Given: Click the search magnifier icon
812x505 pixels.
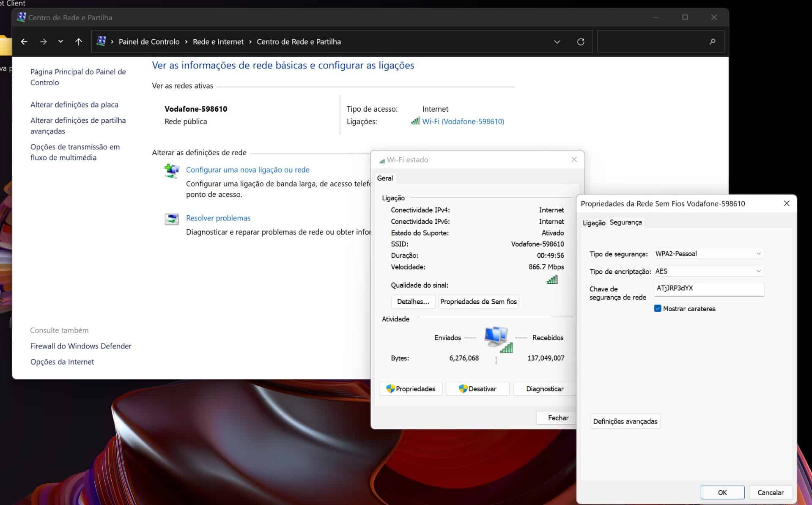Looking at the screenshot, I should (713, 41).
